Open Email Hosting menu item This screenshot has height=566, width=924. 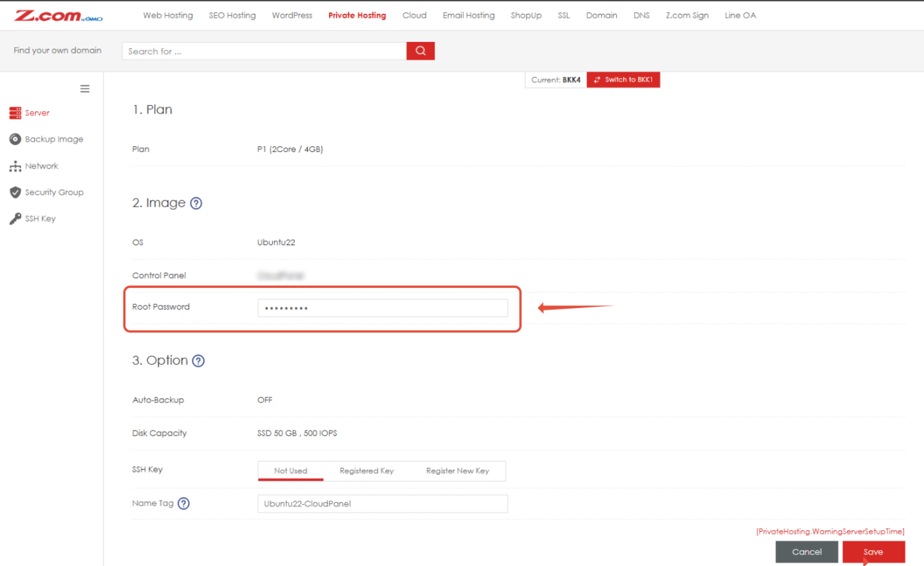click(x=469, y=16)
